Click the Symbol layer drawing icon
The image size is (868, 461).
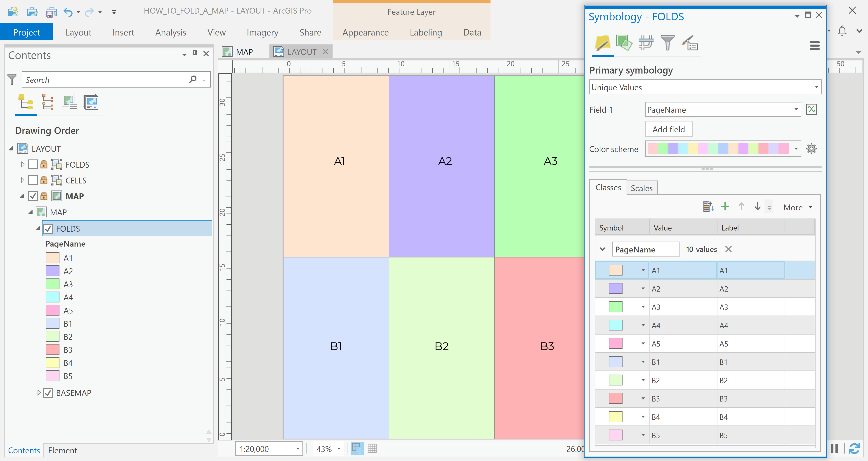pos(646,43)
